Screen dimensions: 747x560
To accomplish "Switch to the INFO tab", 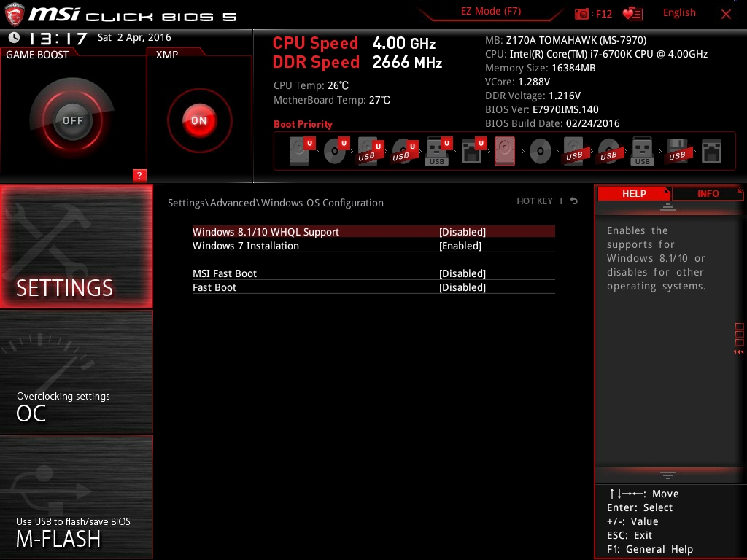I will [708, 194].
